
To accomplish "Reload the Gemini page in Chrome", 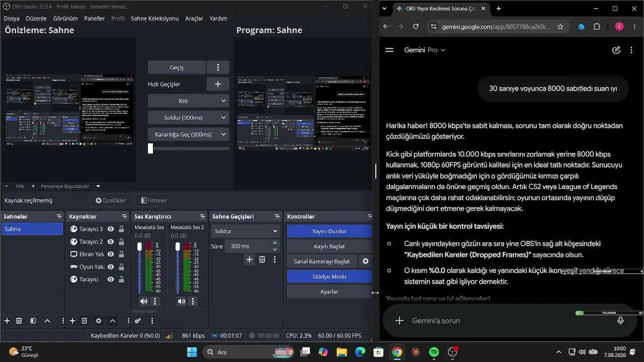I will [x=416, y=27].
